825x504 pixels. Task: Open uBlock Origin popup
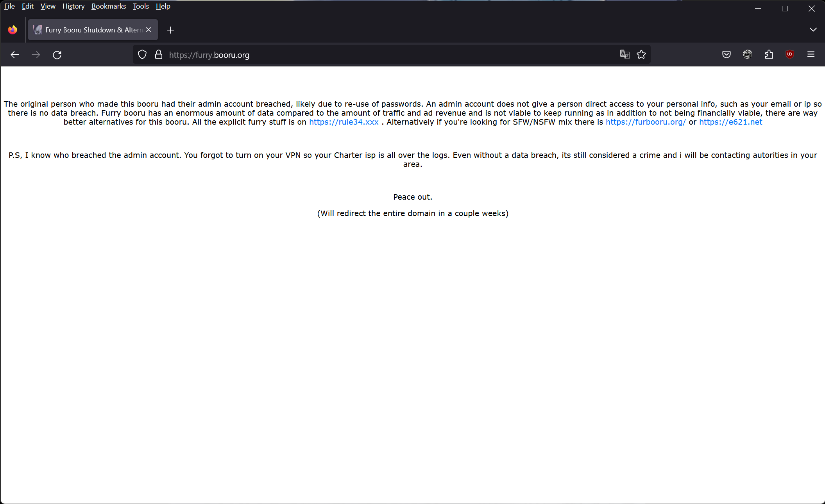coord(790,55)
